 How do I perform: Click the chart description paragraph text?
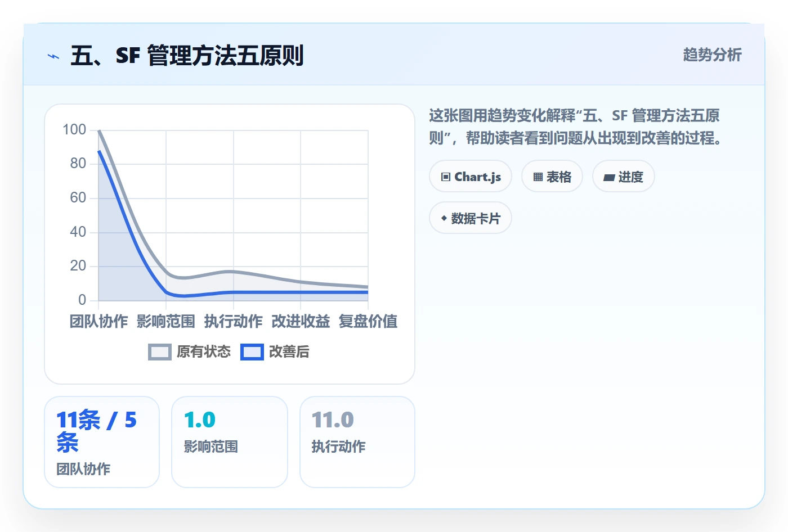click(575, 127)
